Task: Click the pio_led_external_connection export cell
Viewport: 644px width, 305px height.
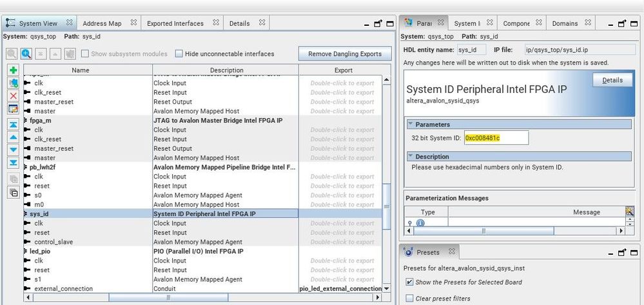Action: click(x=340, y=289)
